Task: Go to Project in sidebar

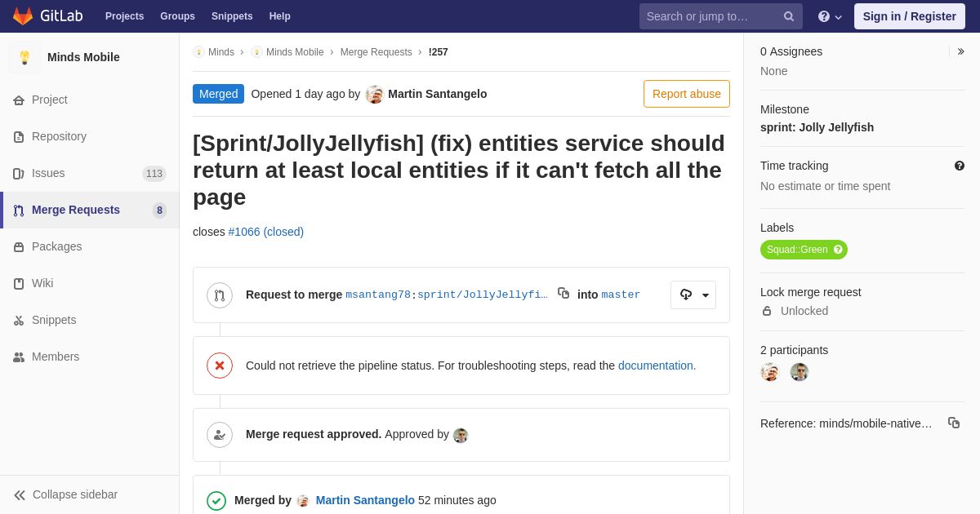Action: (x=90, y=100)
